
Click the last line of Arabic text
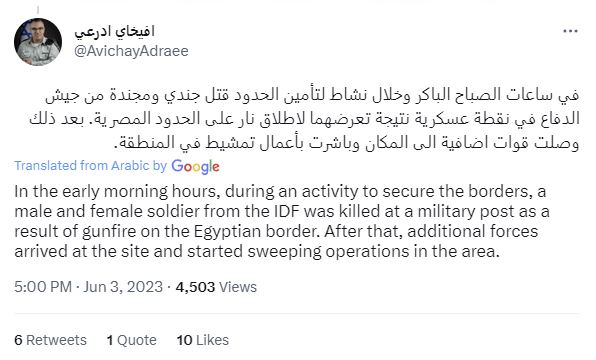coord(347,143)
